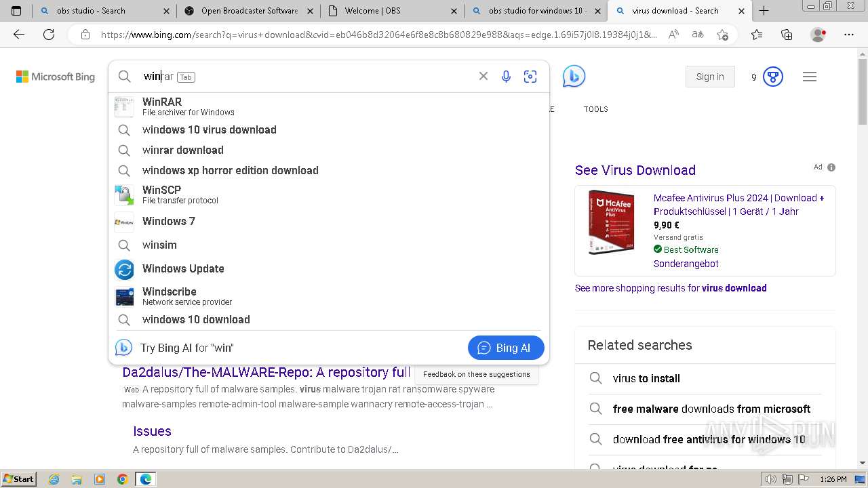This screenshot has height=488, width=868.
Task: Choose the Windows 7 suggestion
Action: 329,221
